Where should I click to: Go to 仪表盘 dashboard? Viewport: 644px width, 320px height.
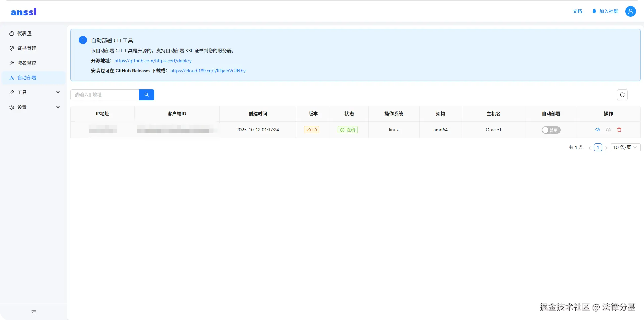34,34
